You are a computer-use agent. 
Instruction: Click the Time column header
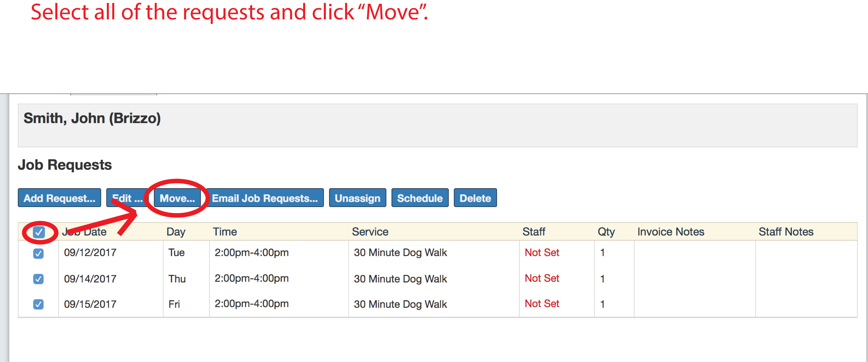click(225, 232)
